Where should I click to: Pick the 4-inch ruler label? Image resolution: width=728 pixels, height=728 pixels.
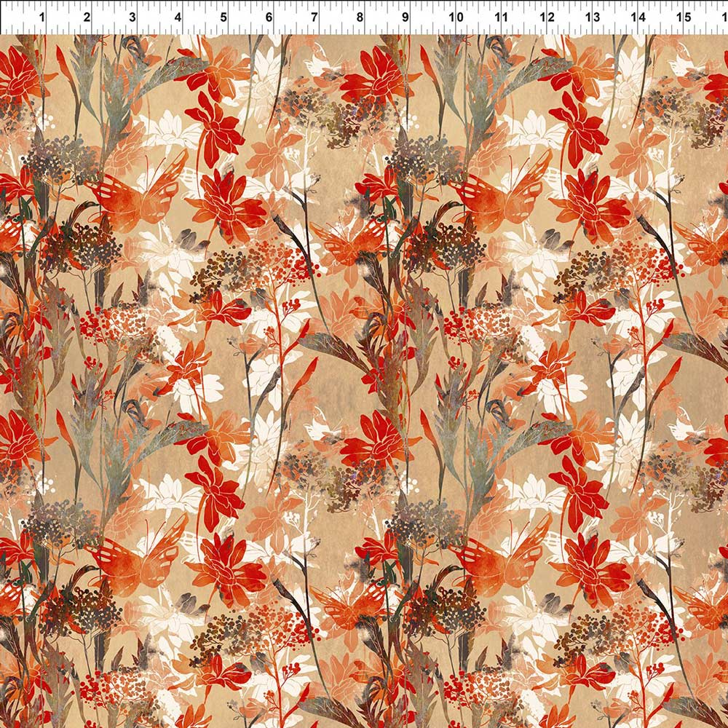point(178,17)
